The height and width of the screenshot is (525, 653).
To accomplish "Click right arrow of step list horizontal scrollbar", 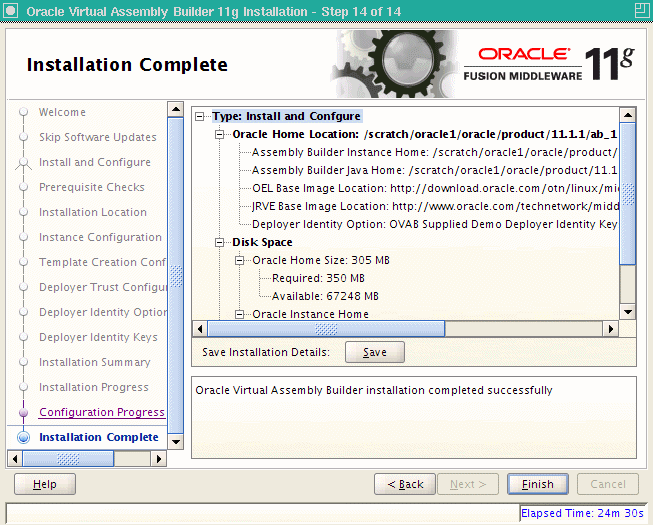I will 159,459.
